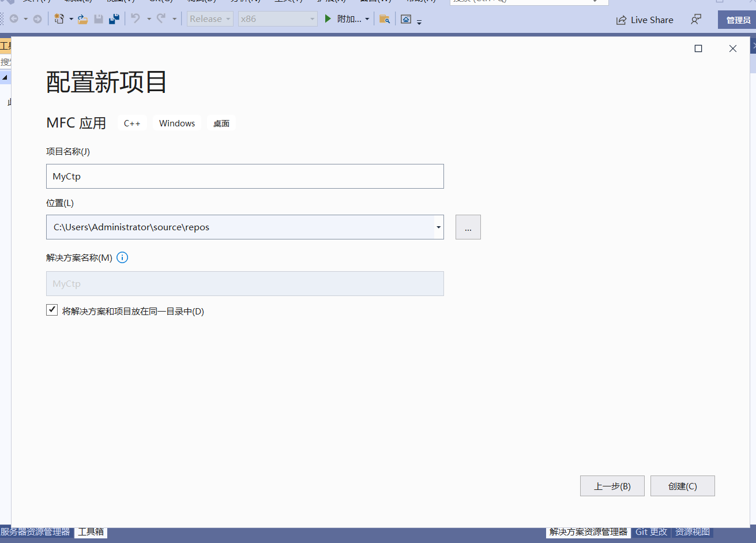Select the Save All toolbar icon
The height and width of the screenshot is (543, 756).
(x=112, y=19)
